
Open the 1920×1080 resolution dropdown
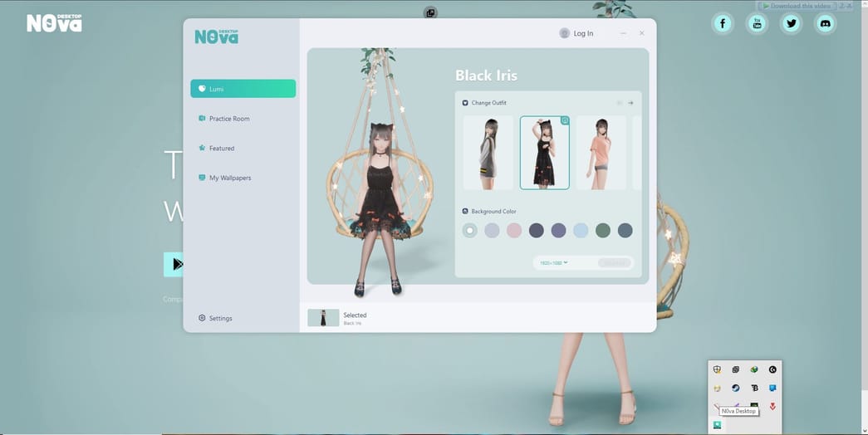[553, 262]
